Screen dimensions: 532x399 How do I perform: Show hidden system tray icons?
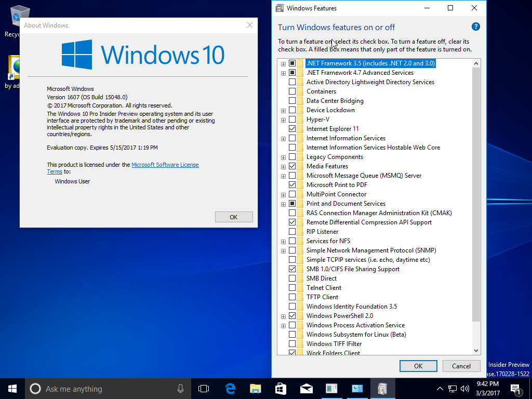point(440,389)
